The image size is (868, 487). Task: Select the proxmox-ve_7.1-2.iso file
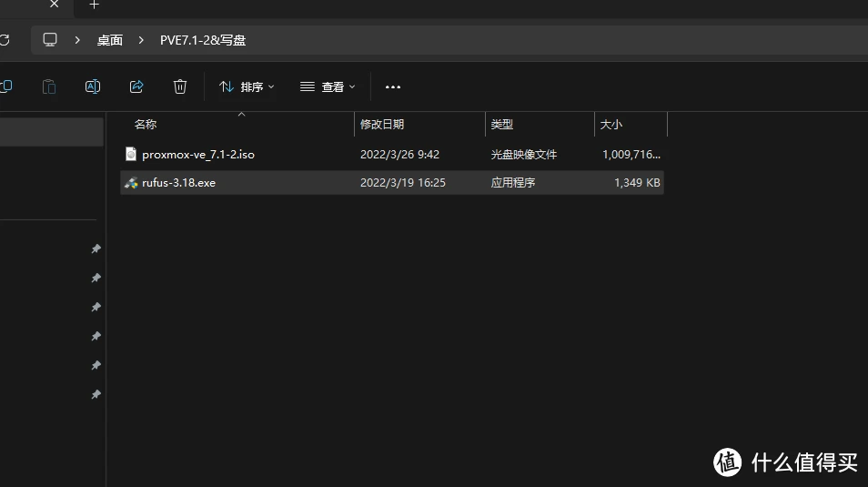[392, 155]
